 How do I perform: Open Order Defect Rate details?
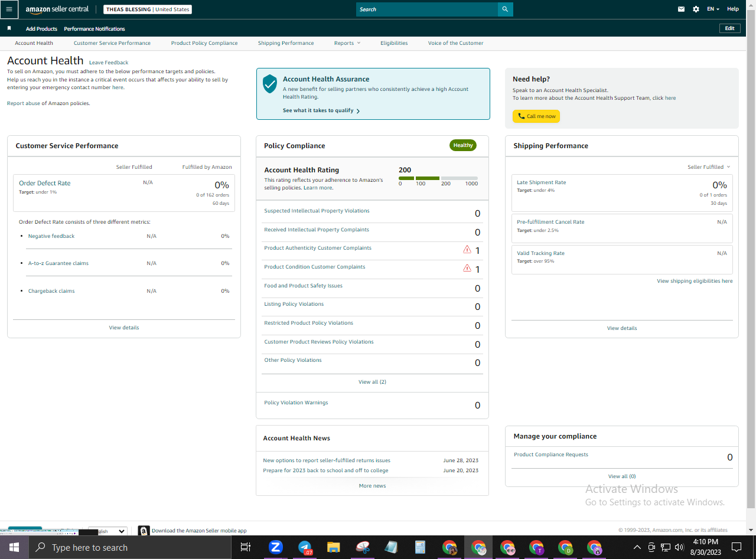pos(44,184)
